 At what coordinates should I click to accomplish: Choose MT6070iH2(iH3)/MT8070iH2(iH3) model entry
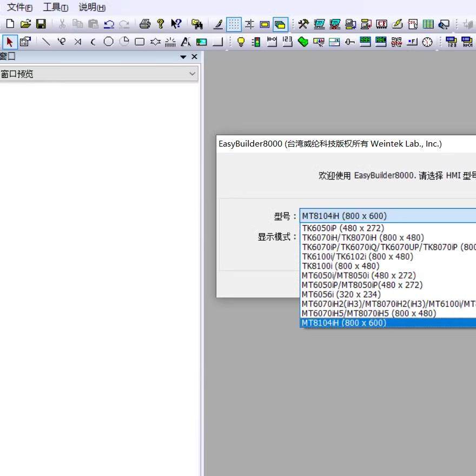click(388, 303)
